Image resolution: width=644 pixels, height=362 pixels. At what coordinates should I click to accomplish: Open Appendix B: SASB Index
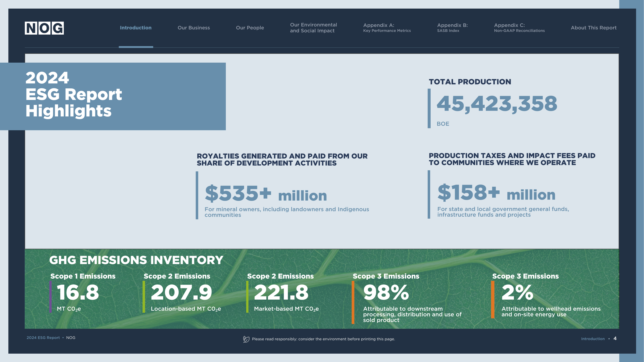click(452, 28)
